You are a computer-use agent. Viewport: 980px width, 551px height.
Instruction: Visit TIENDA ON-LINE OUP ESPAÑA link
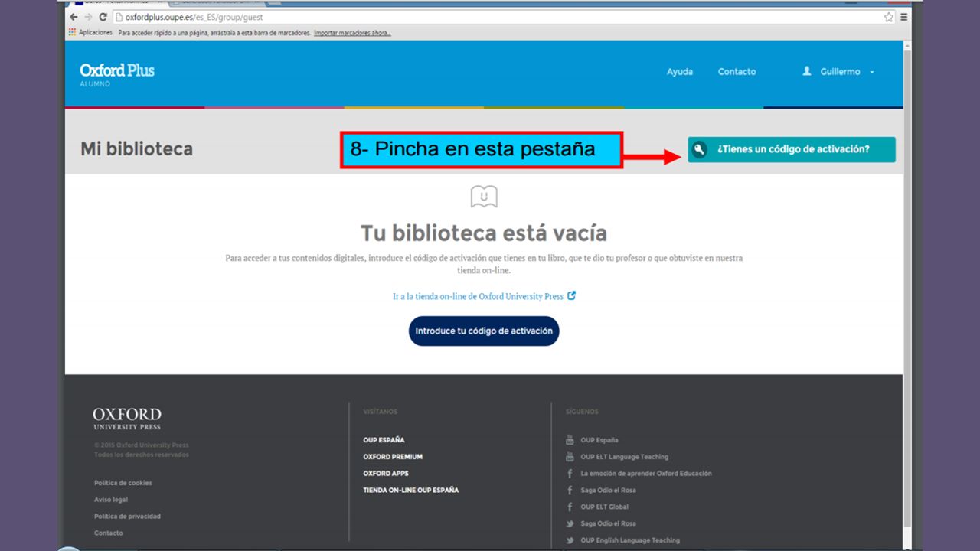click(x=411, y=491)
